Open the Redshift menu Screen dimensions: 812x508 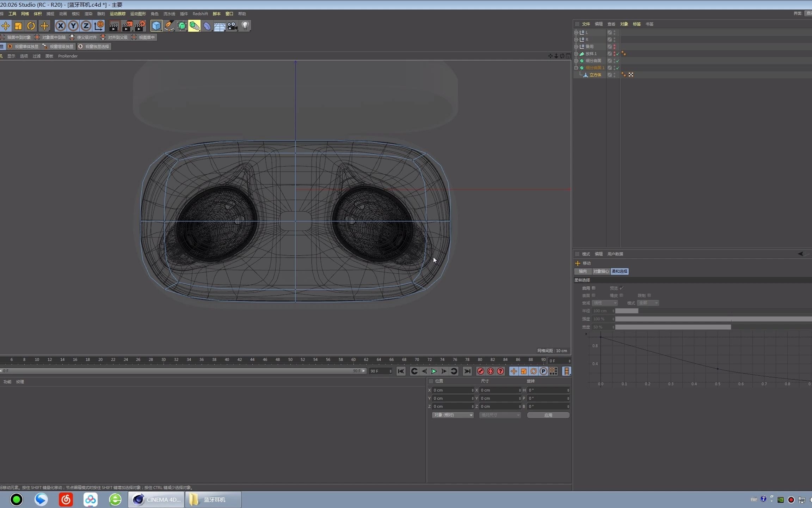point(200,14)
